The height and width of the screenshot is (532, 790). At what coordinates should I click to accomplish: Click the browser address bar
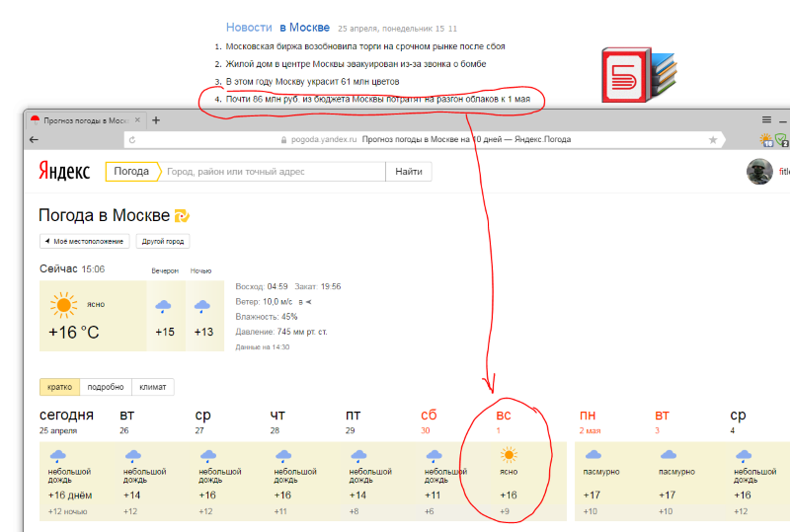tap(424, 139)
